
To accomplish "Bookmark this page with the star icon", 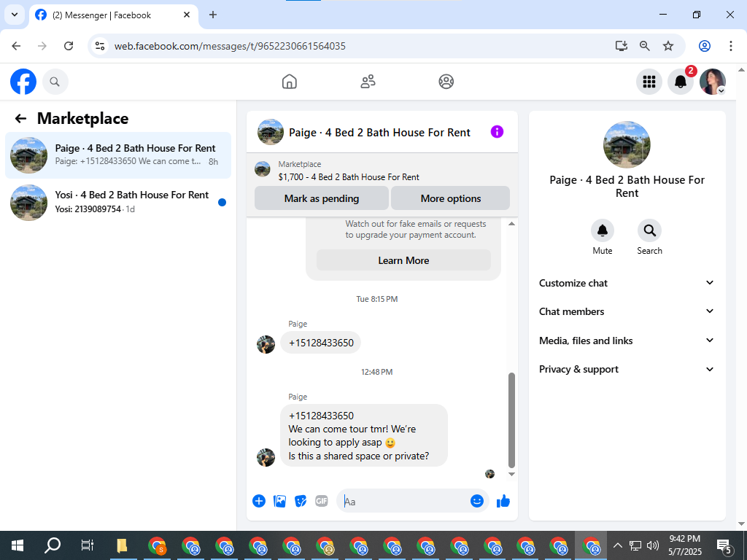I will tap(668, 46).
